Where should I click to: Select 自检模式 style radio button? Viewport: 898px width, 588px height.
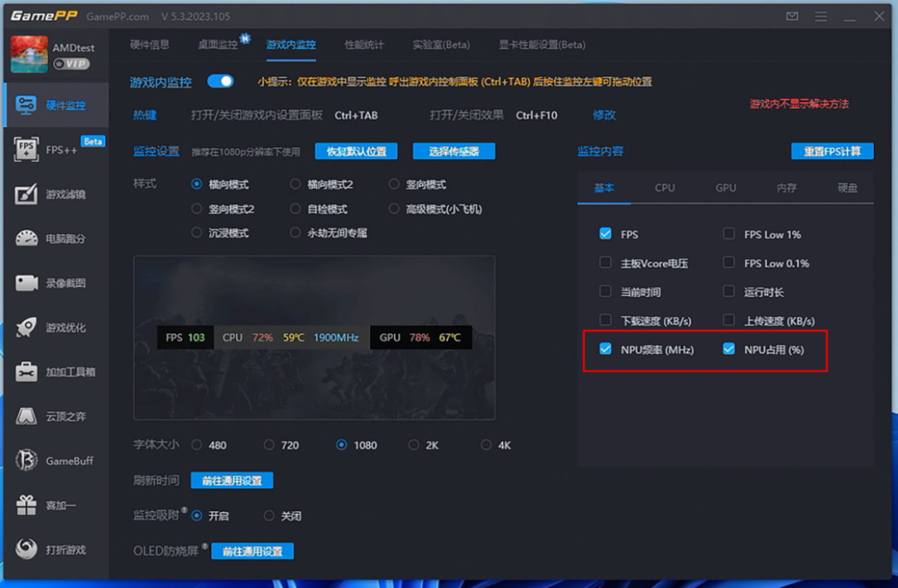[295, 209]
